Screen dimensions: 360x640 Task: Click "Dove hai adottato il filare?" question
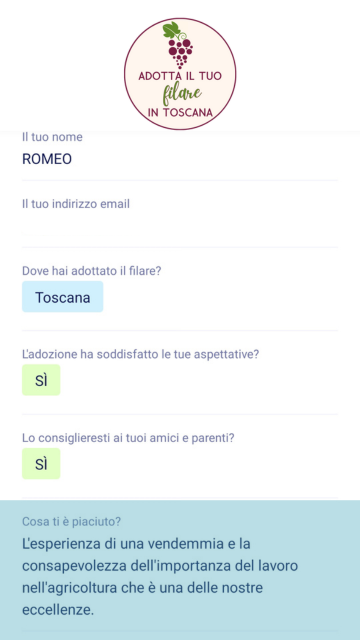92,271
